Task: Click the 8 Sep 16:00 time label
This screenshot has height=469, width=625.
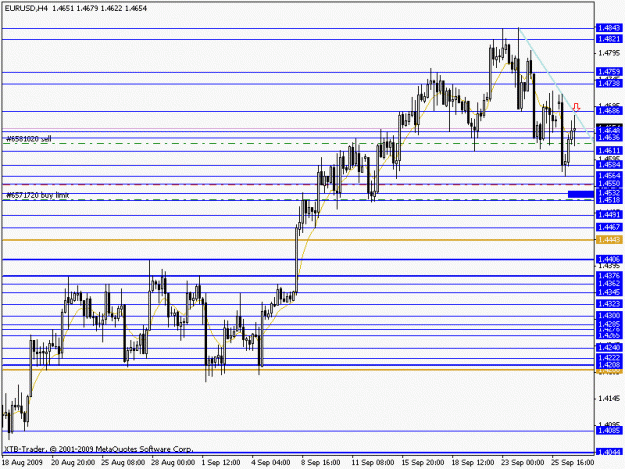Action: [321, 463]
